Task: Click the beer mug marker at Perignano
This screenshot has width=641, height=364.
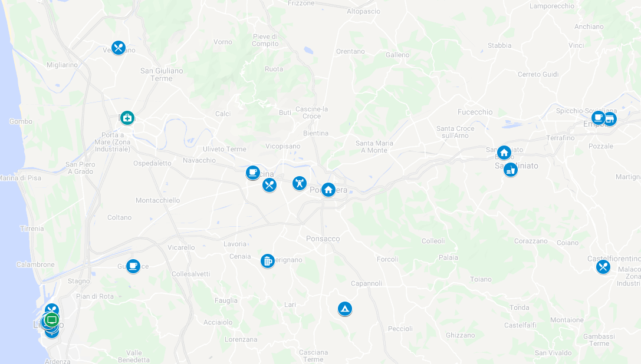Action: pos(267,261)
